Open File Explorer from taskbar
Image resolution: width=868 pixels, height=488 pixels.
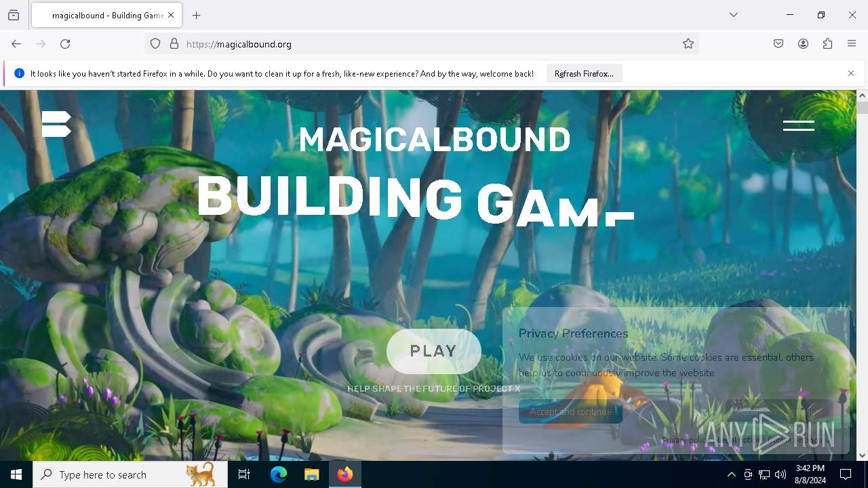click(311, 474)
